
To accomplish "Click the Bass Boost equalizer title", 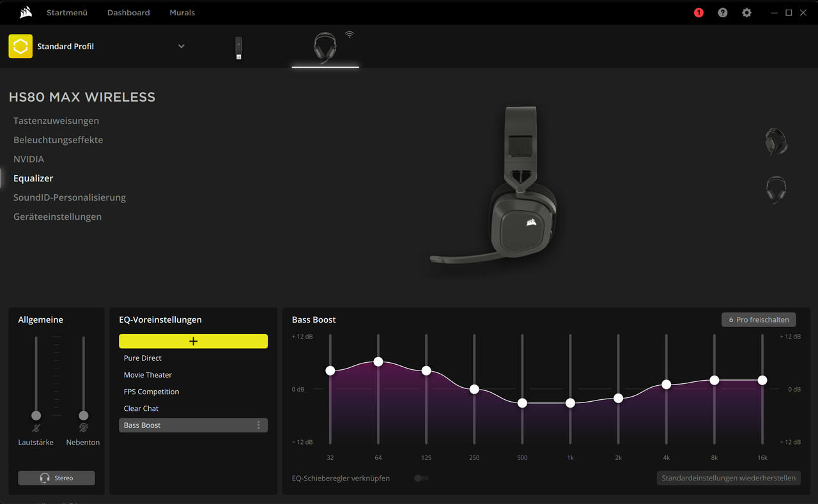I will 314,319.
